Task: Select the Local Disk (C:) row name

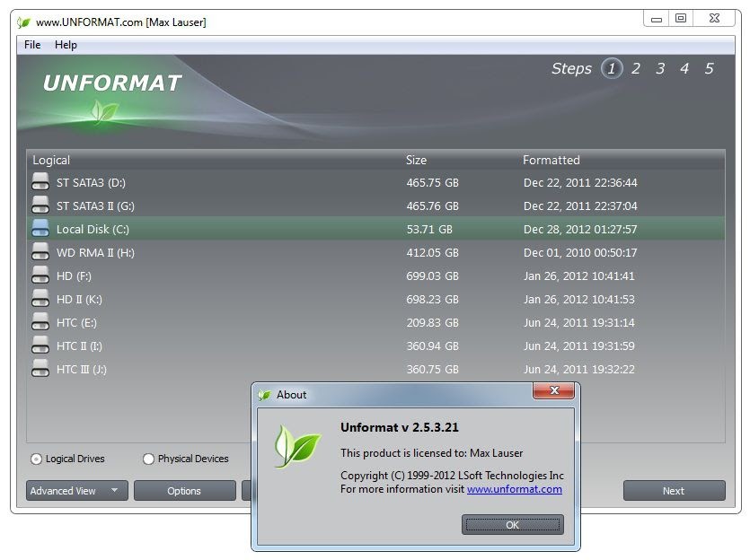Action: [x=93, y=230]
